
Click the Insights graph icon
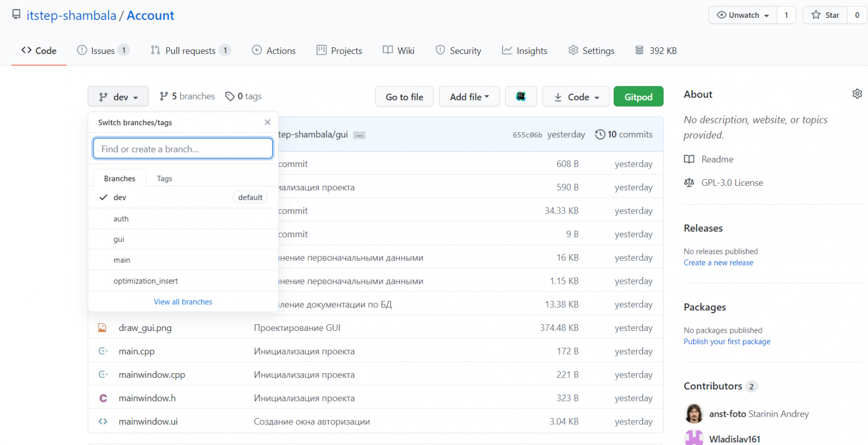pos(507,50)
